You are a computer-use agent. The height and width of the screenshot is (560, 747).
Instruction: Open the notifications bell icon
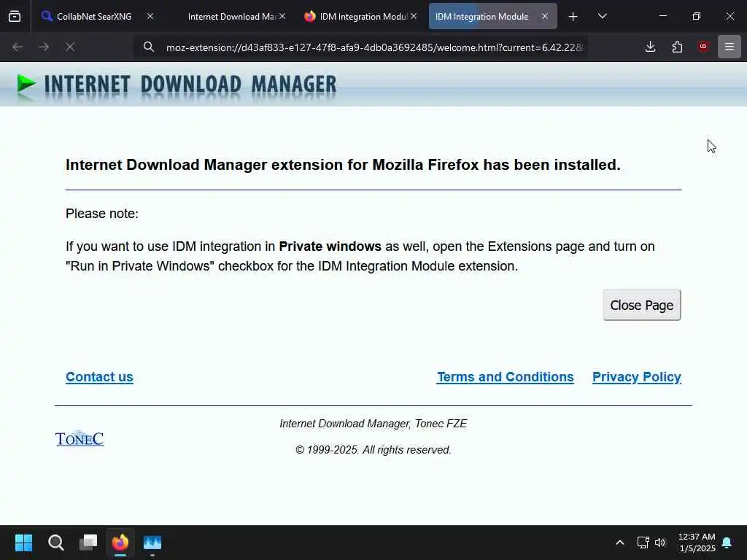pos(727,542)
